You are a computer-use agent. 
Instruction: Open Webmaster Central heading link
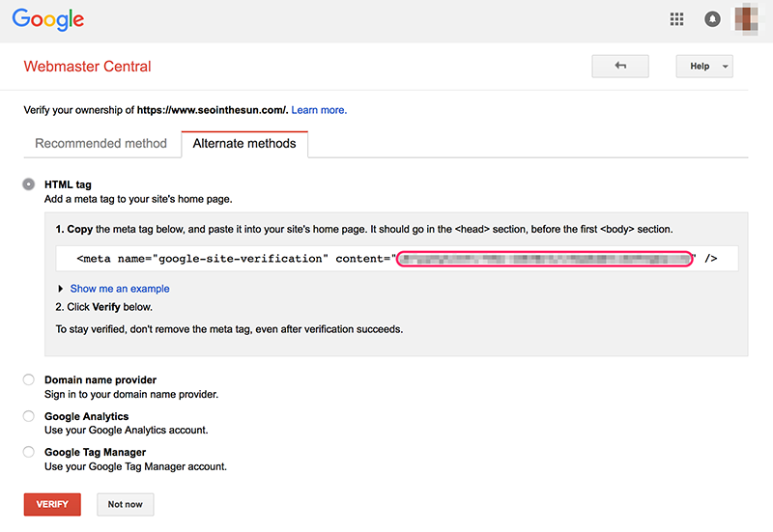point(87,66)
